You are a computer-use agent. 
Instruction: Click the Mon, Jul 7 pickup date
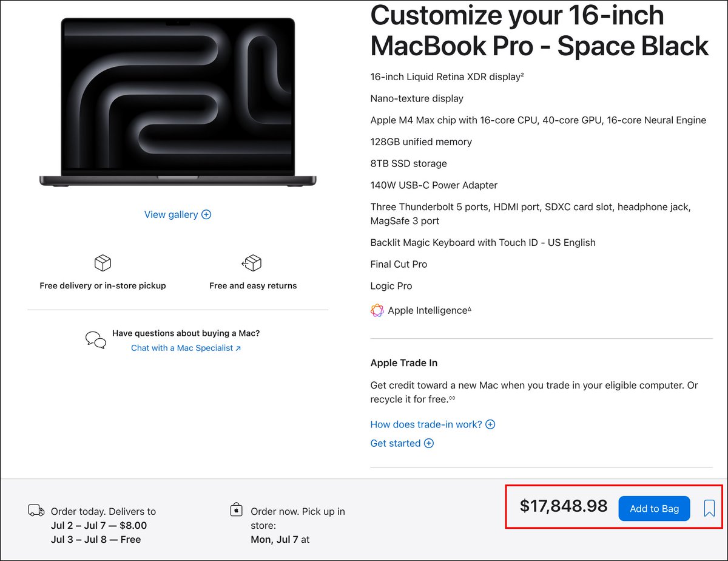point(280,539)
